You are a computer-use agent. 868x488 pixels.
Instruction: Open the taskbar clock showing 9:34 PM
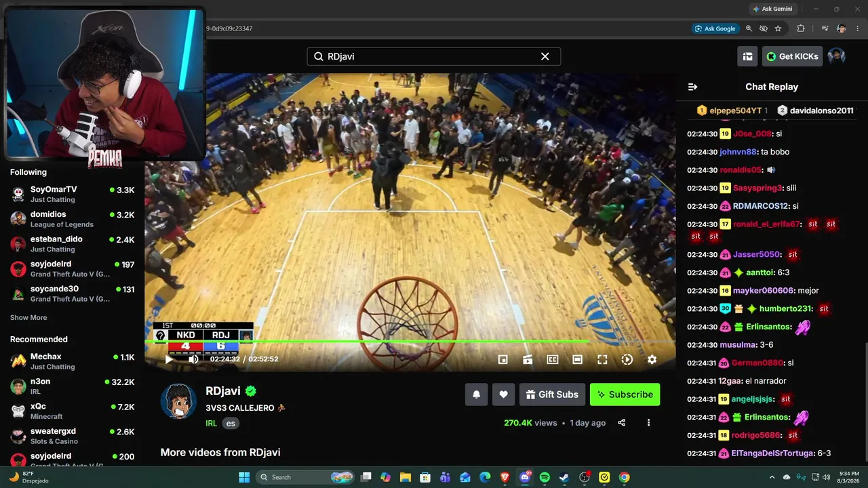[850, 477]
